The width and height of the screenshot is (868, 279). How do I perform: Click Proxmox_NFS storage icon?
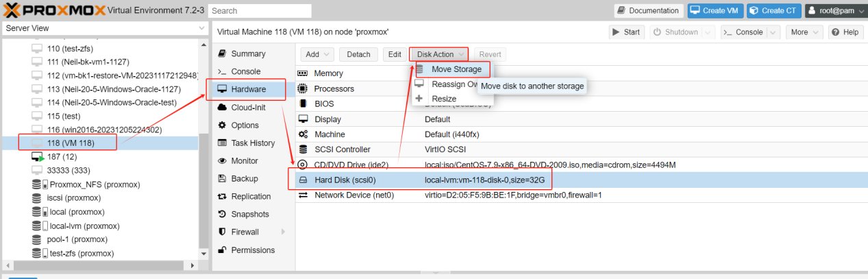pyautogui.click(x=40, y=184)
